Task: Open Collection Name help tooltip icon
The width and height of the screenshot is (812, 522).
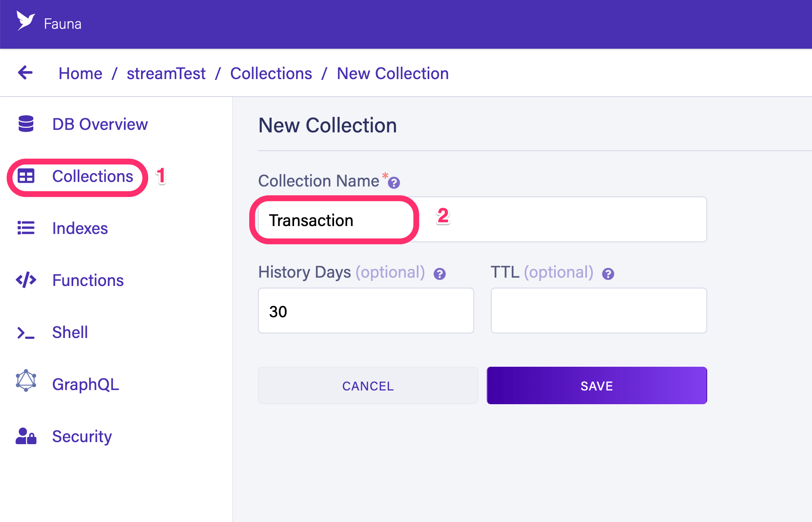Action: click(x=394, y=182)
